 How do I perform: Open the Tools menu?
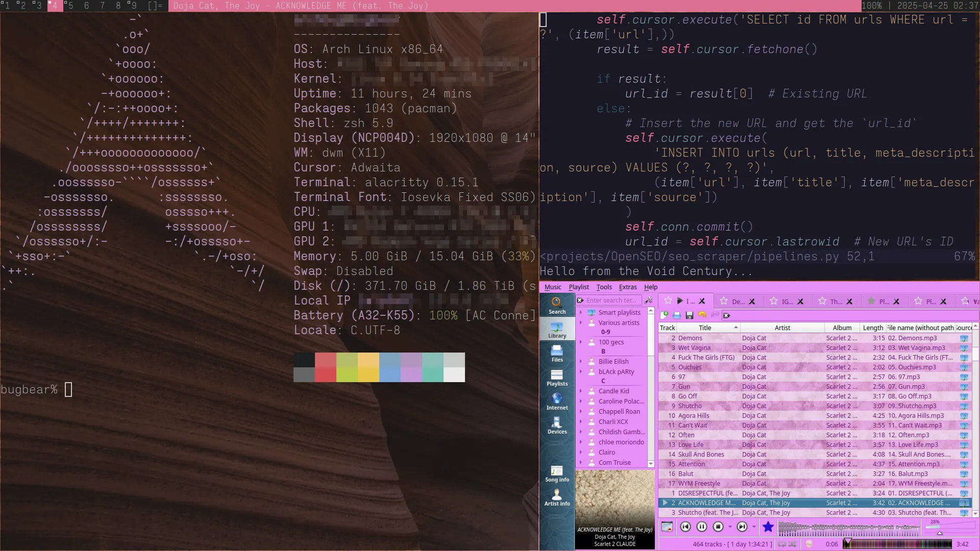[x=604, y=287]
